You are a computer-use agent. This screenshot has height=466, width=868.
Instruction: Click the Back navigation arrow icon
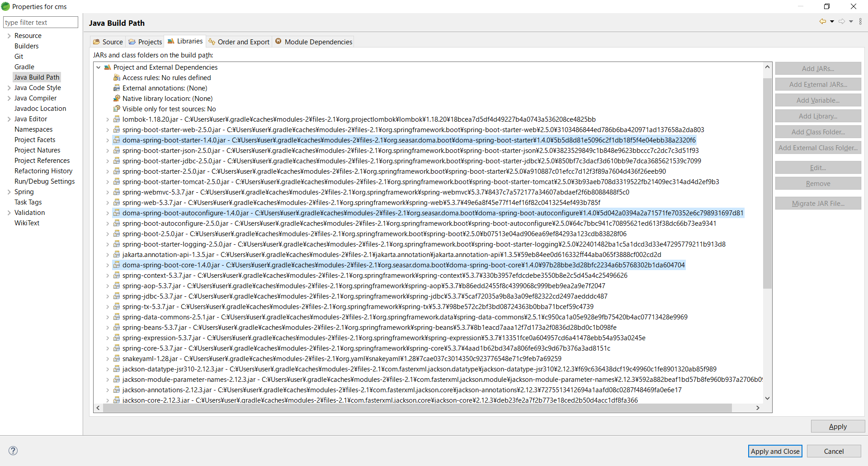pyautogui.click(x=822, y=21)
